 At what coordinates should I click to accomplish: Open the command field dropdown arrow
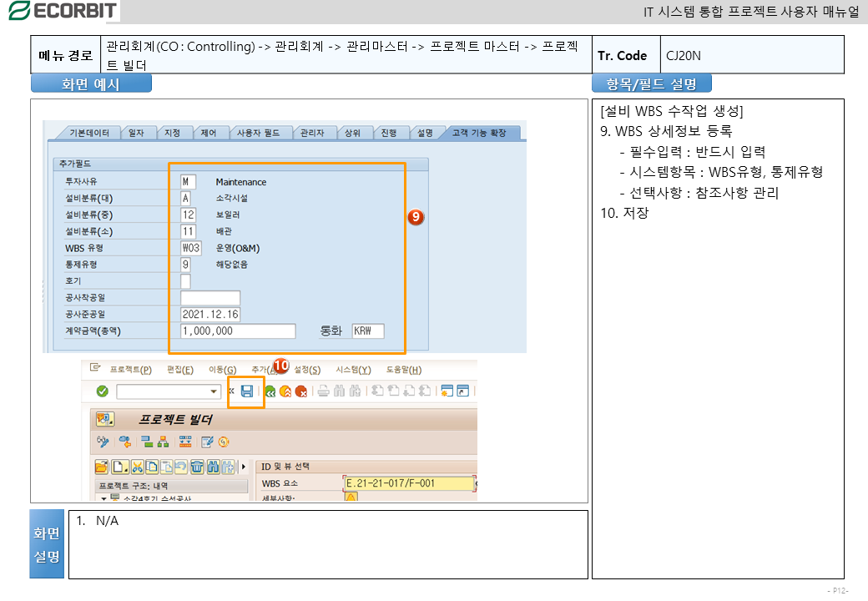pyautogui.click(x=214, y=391)
